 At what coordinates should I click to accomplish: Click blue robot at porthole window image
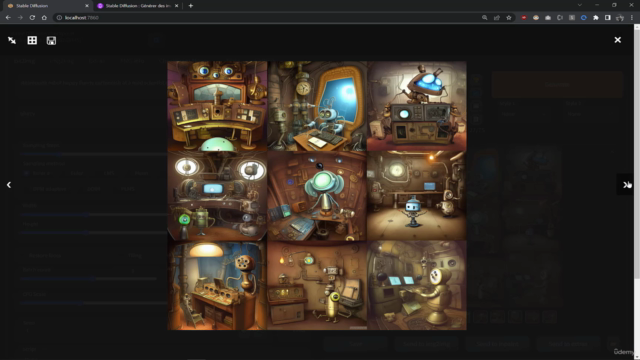click(x=317, y=106)
